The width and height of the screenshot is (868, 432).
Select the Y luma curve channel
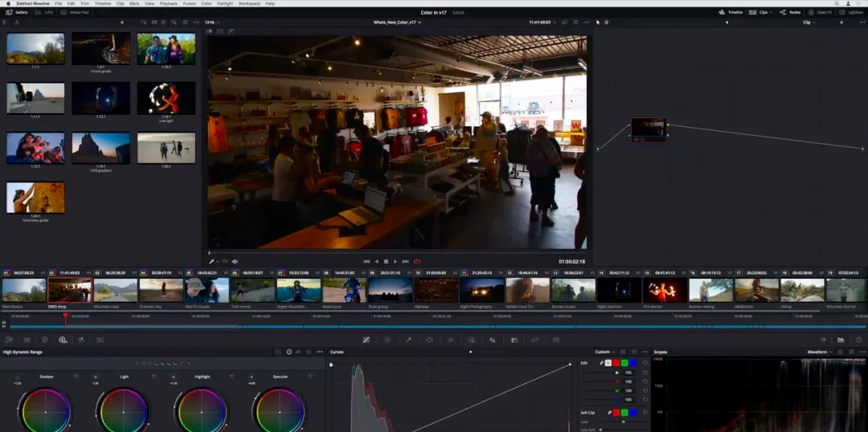(608, 363)
